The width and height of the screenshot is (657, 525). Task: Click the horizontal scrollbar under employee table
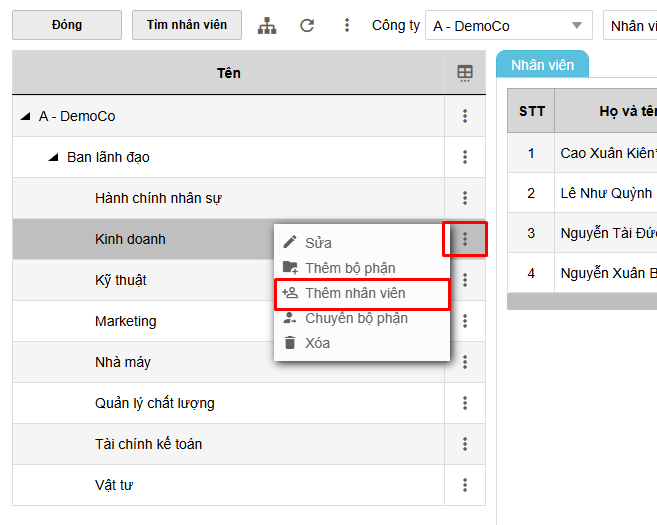pos(580,301)
